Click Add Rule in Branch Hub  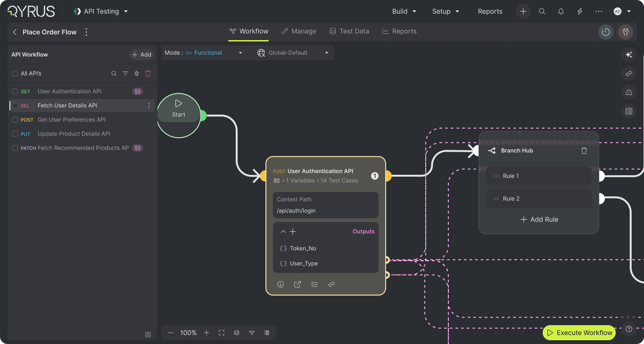tap(539, 220)
